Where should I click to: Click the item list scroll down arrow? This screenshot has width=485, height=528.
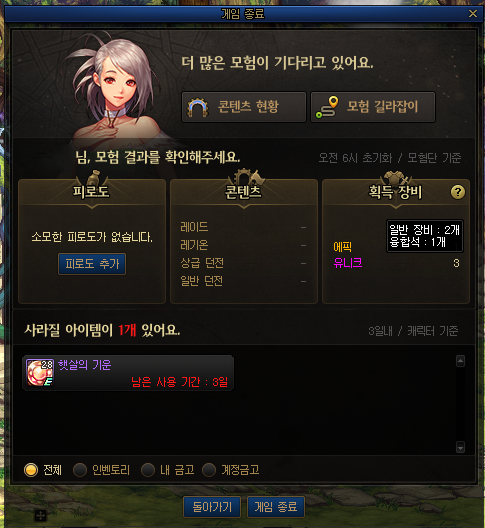[460, 447]
